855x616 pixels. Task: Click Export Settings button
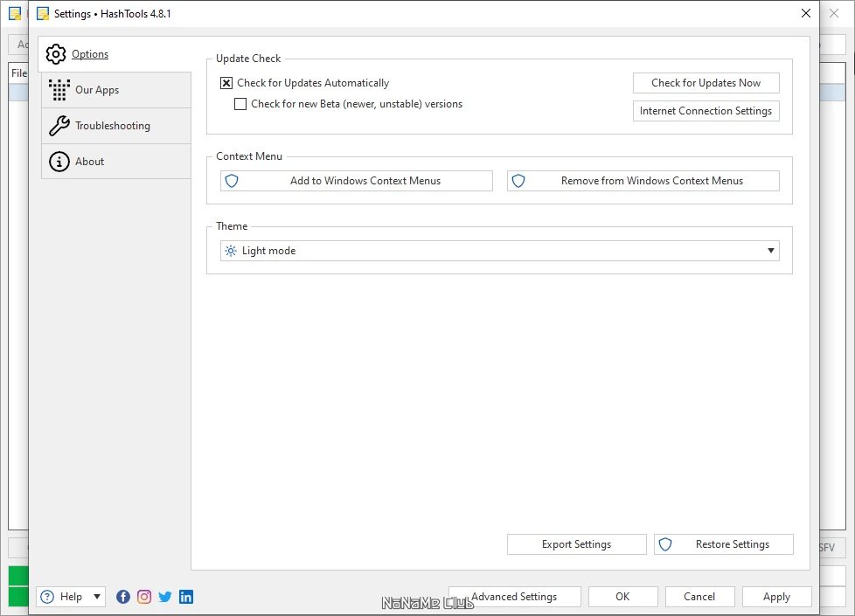coord(576,544)
